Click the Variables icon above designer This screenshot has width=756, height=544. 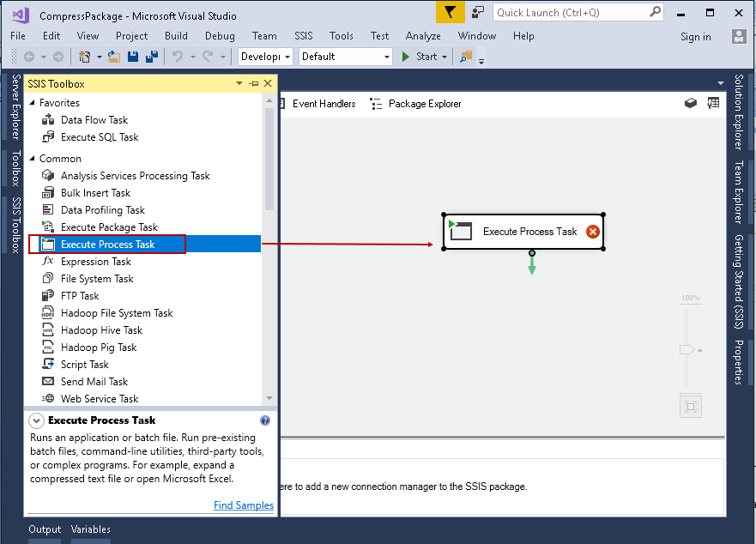pos(714,103)
